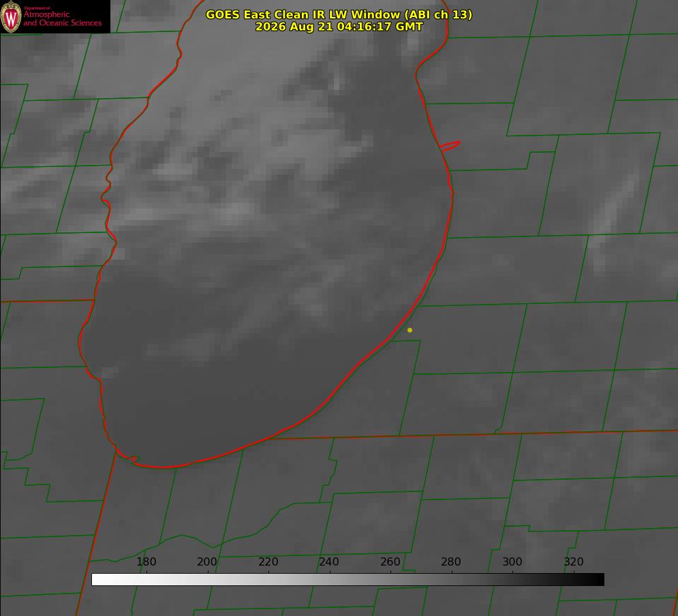Viewport: 678px width, 616px height.
Task: Click the mid-gray center of colorbar
Action: coord(348,579)
